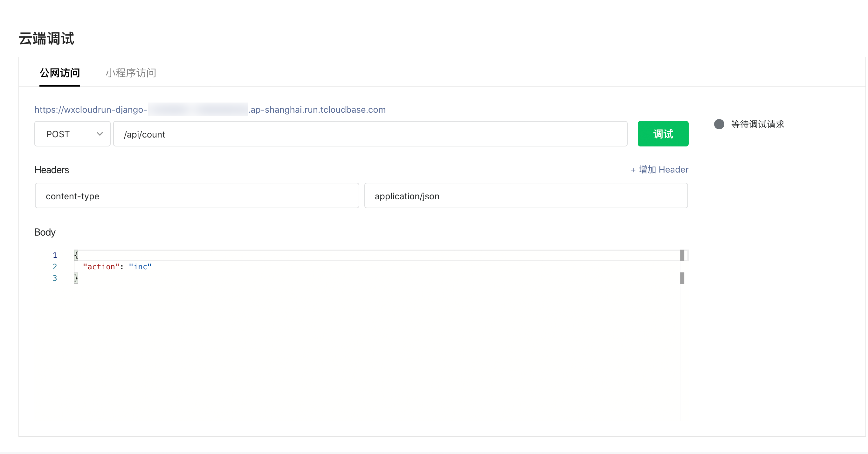
Task: Add a header via 增加 Header
Action: pos(659,169)
